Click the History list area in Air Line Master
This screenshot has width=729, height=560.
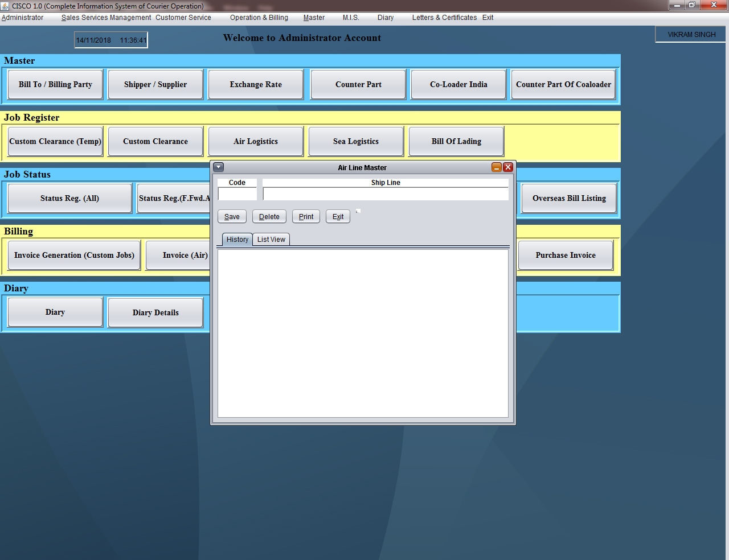click(363, 333)
